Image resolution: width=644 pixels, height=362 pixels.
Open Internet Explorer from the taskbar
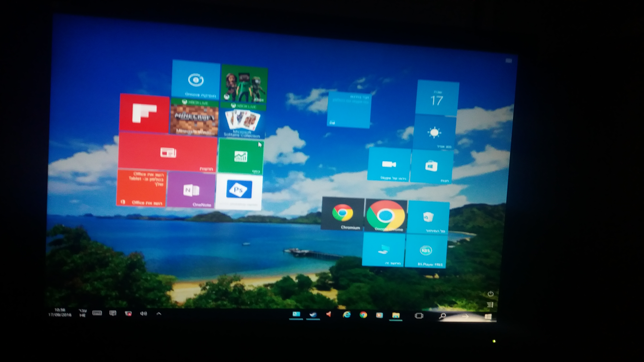click(x=347, y=315)
